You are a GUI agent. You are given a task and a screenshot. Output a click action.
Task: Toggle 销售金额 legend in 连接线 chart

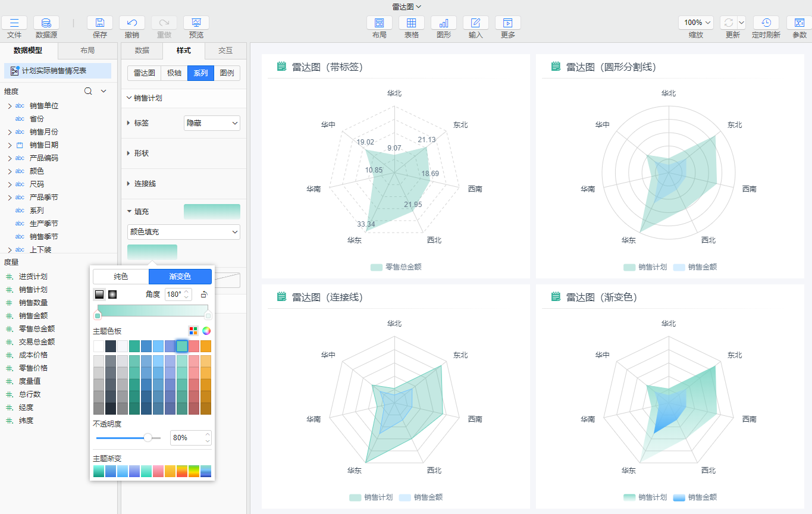pyautogui.click(x=421, y=497)
